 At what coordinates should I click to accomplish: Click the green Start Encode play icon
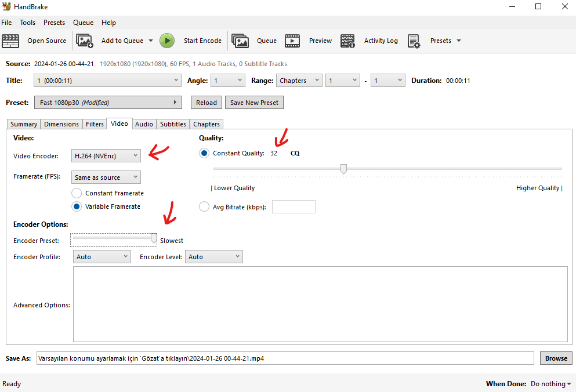(167, 41)
